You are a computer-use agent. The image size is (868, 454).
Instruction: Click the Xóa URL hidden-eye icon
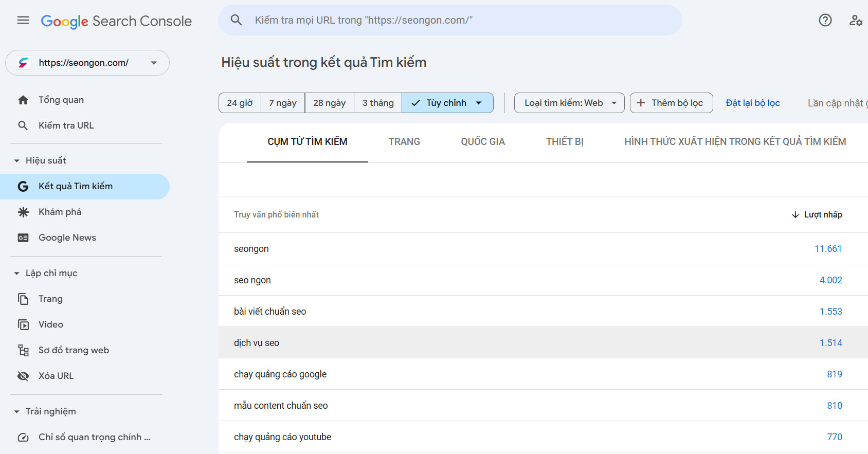point(23,376)
